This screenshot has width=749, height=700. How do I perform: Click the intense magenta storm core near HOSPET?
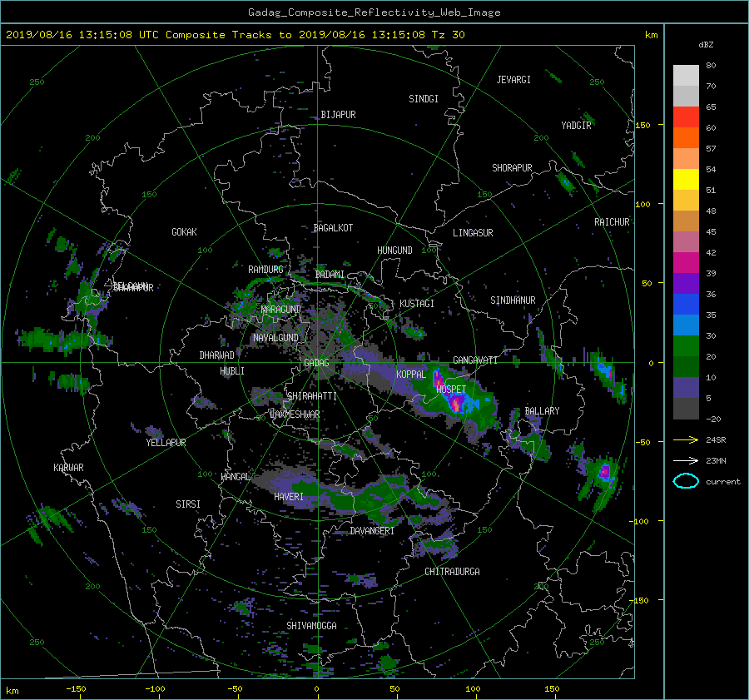pyautogui.click(x=456, y=405)
